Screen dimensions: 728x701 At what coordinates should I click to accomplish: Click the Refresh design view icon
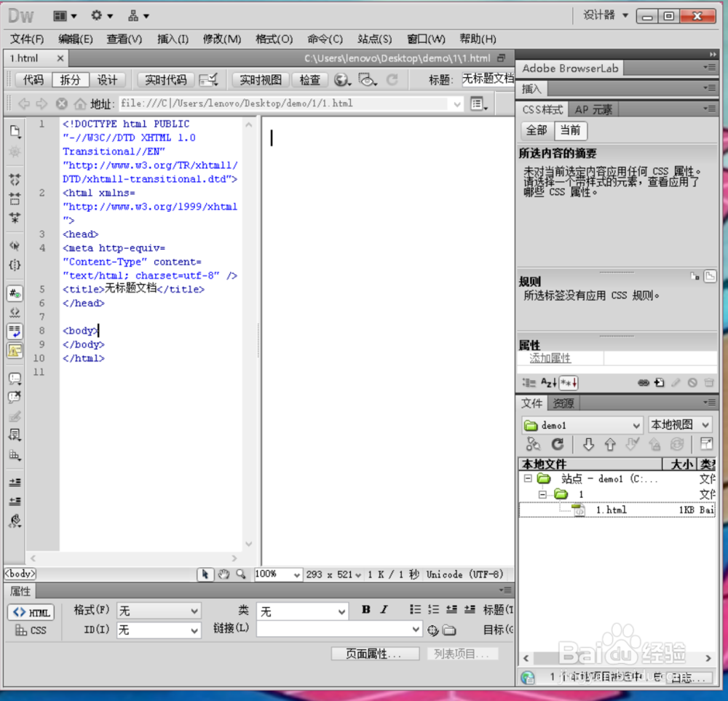pos(392,80)
